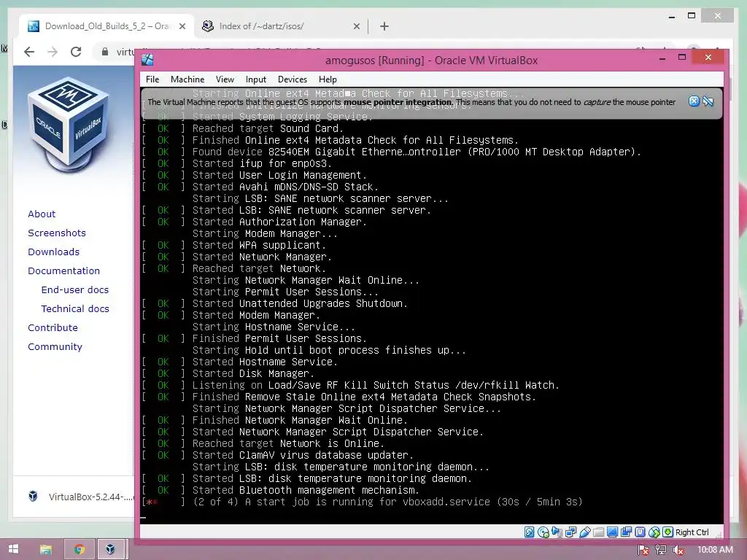Image resolution: width=747 pixels, height=560 pixels.
Task: Close the Index of /~dartz/isos/ tab
Action: click(356, 27)
